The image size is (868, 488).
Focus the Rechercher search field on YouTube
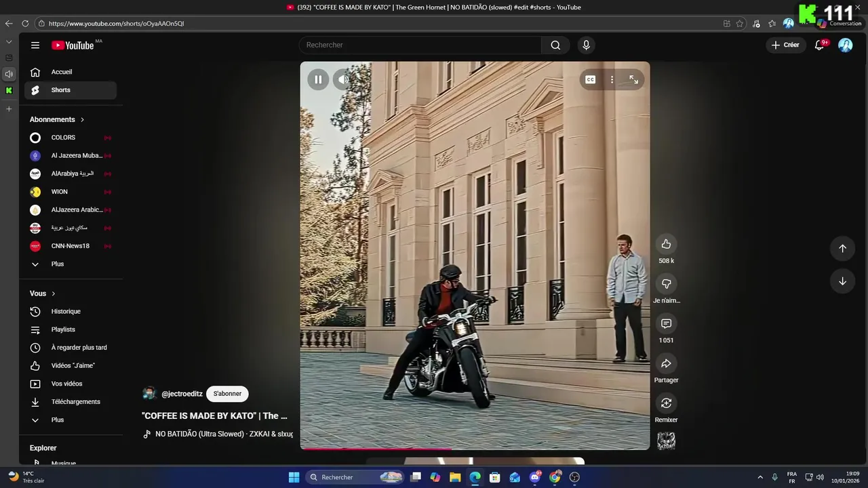pos(420,45)
